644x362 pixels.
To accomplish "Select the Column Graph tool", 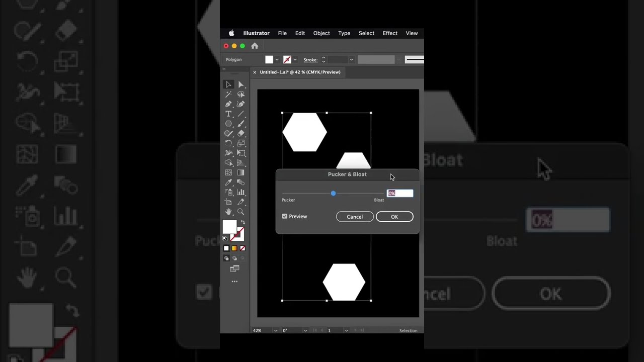I will (241, 192).
